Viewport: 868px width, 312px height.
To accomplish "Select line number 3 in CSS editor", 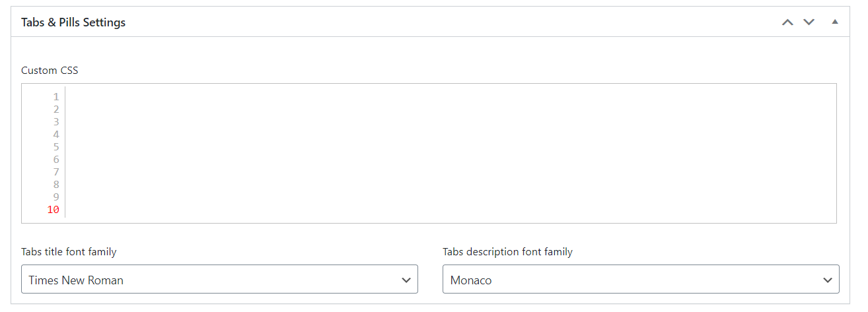I will [56, 122].
